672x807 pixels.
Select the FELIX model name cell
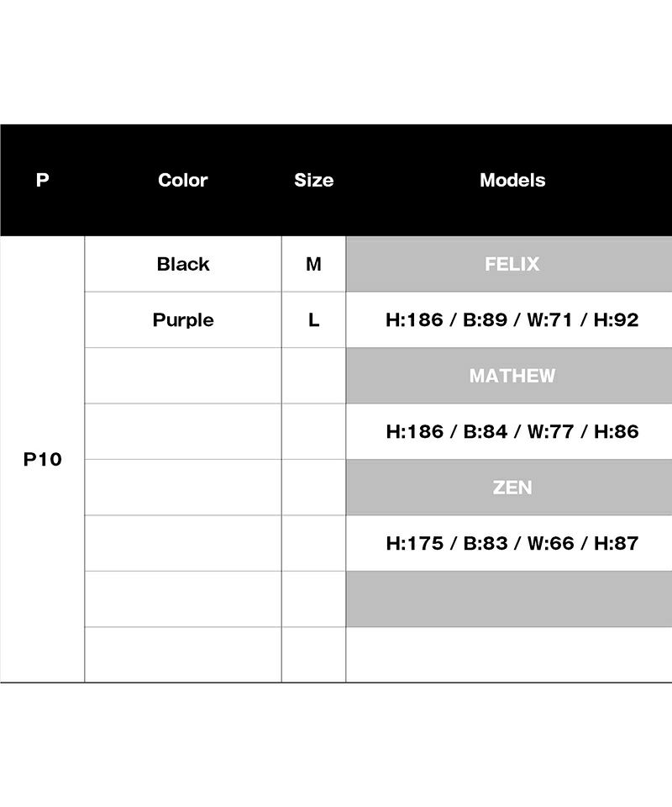coord(512,264)
